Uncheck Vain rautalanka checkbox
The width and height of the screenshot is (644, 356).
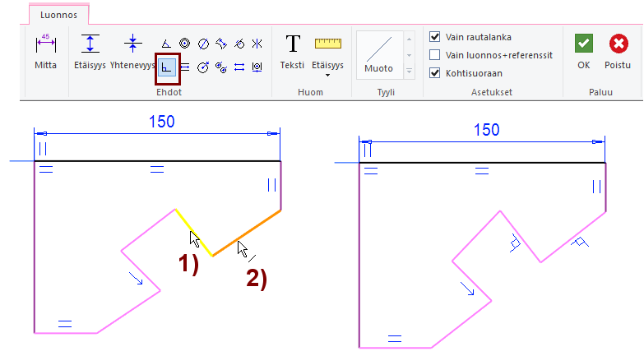point(435,37)
